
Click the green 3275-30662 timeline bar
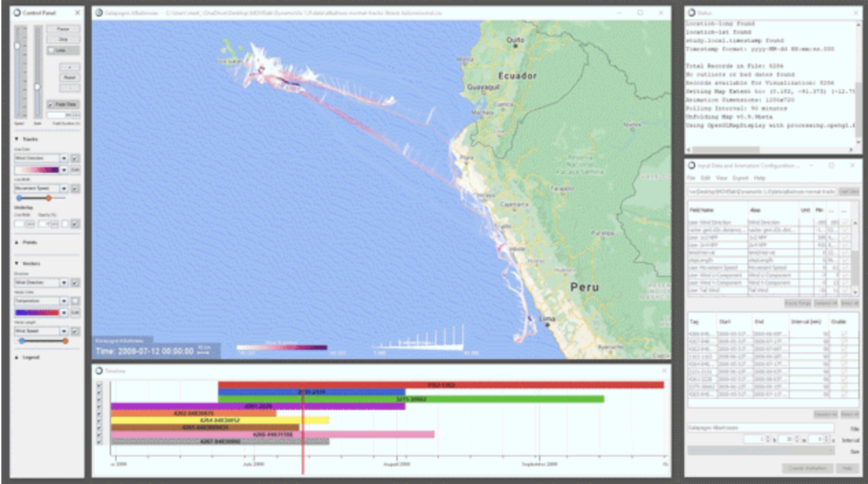click(411, 399)
